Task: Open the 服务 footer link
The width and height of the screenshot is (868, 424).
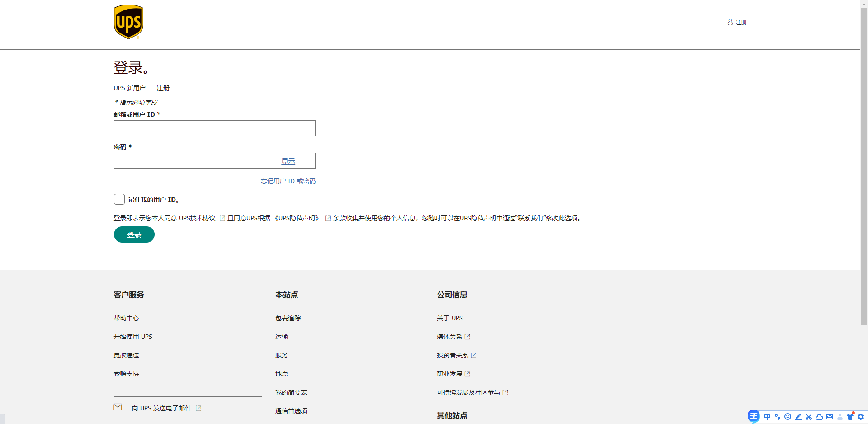Action: pos(282,355)
